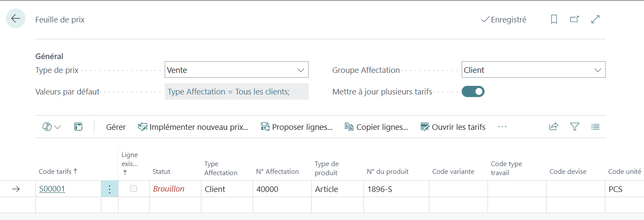Image resolution: width=644 pixels, height=220 pixels.
Task: Go back with the arrow button
Action: pyautogui.click(x=16, y=19)
